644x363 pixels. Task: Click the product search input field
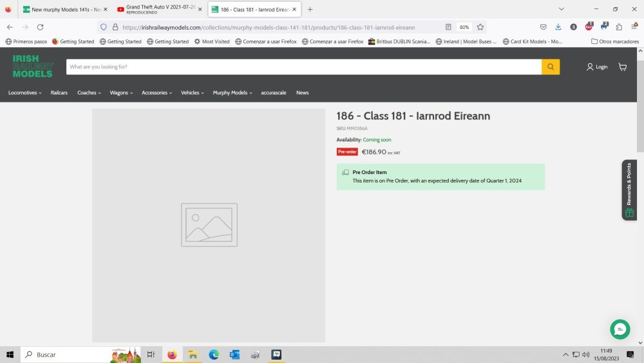pyautogui.click(x=303, y=67)
